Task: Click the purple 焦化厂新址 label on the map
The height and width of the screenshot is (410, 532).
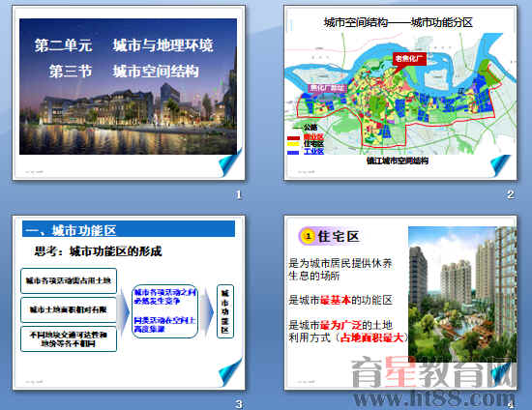Action: tap(327, 88)
